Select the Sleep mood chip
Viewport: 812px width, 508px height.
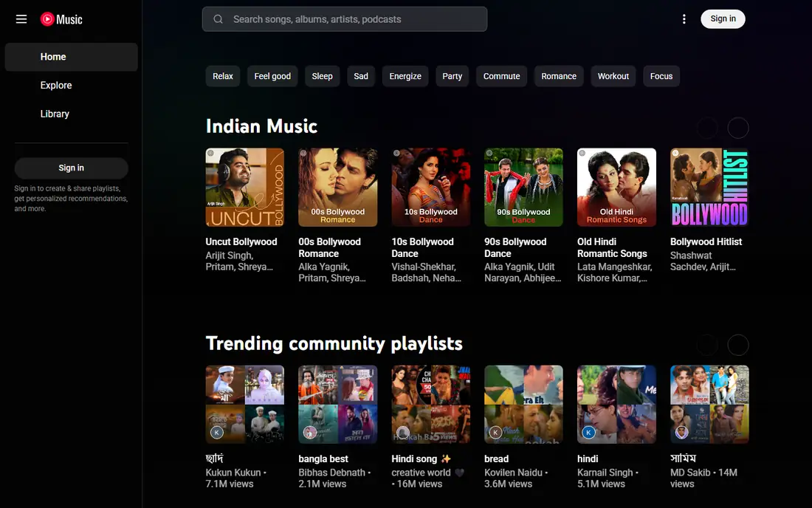tap(322, 76)
